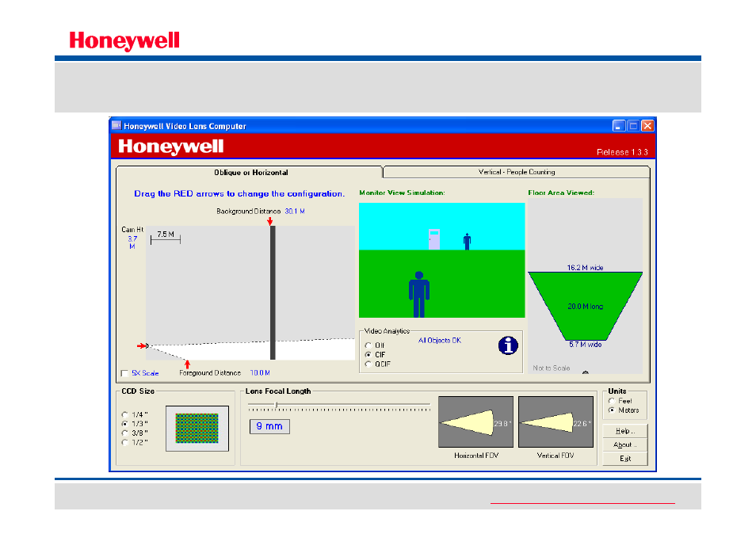The height and width of the screenshot is (534, 756).
Task: Click the red Background Distance arrow
Action: [x=270, y=221]
